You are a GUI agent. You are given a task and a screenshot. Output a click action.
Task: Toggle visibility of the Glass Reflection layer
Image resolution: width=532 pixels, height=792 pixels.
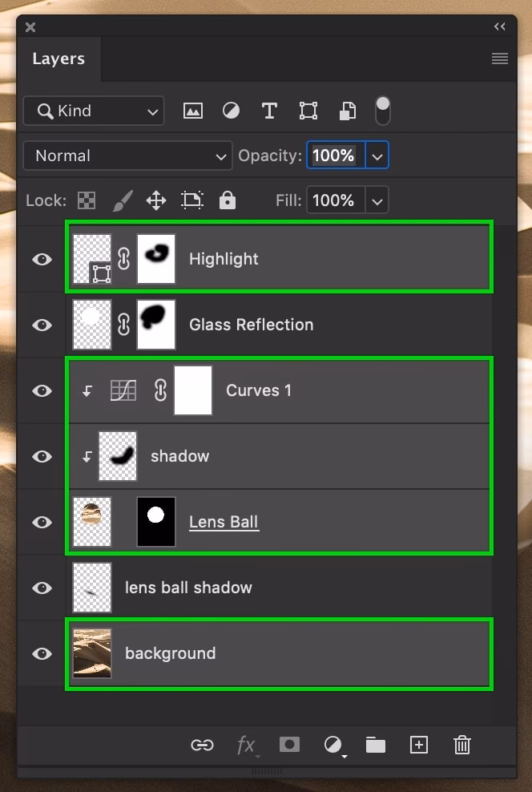(41, 325)
